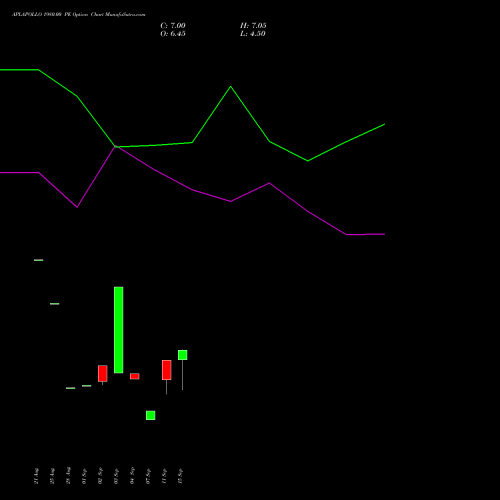The width and height of the screenshot is (500, 500).
Task: Click the '03 Sep' date label
Action: tap(116, 476)
